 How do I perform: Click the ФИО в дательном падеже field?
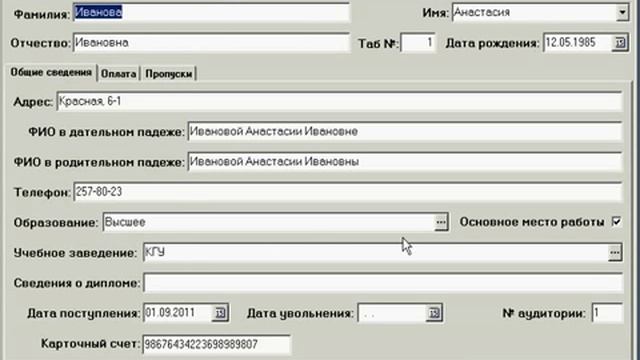pyautogui.click(x=404, y=132)
